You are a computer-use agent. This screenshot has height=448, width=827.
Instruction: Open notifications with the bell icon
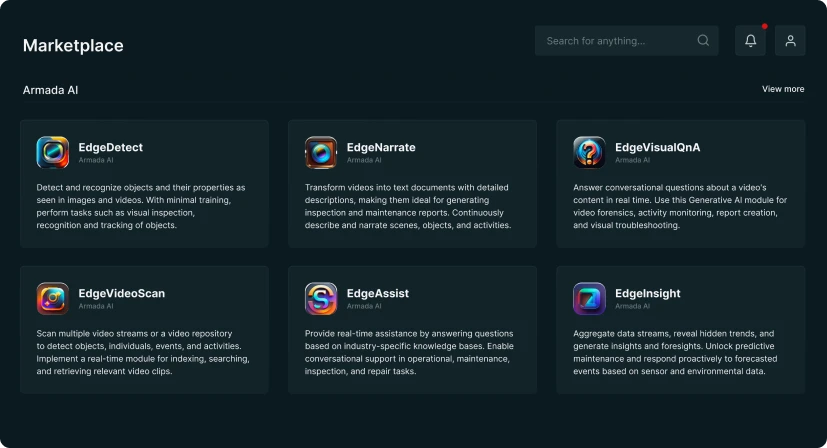(750, 41)
